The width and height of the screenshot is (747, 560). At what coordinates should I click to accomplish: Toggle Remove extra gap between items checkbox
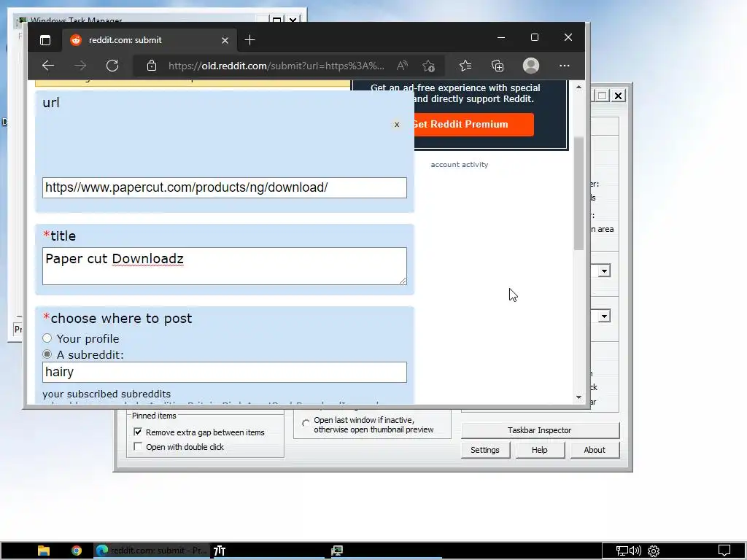pyautogui.click(x=138, y=432)
